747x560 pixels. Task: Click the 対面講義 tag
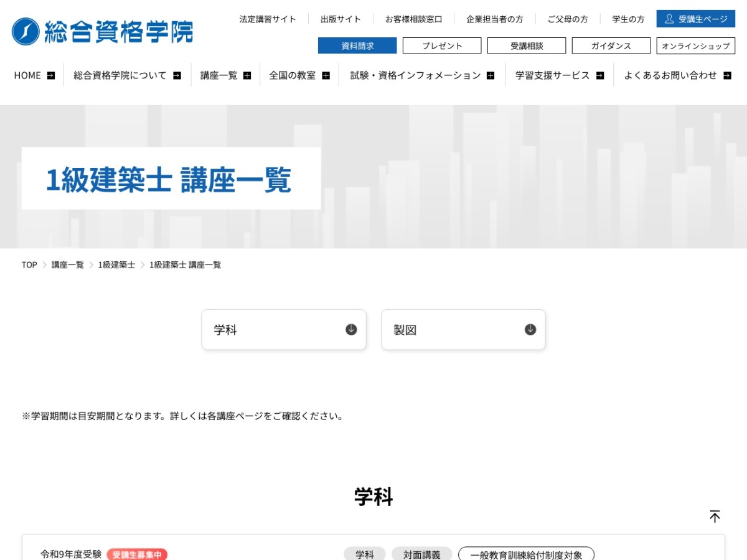point(421,554)
